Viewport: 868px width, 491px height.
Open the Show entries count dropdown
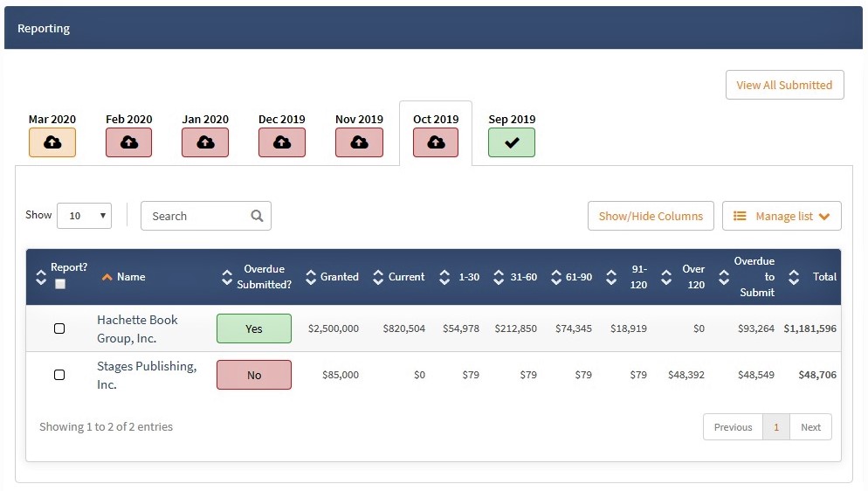84,216
